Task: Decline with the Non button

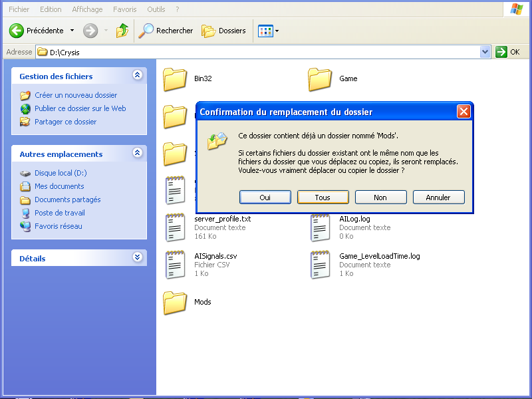Action: tap(380, 198)
